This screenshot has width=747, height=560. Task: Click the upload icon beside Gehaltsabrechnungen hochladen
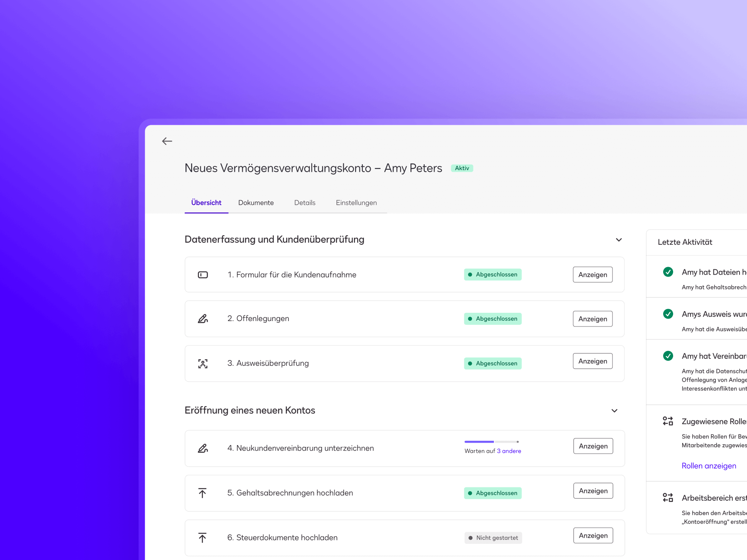[203, 493]
